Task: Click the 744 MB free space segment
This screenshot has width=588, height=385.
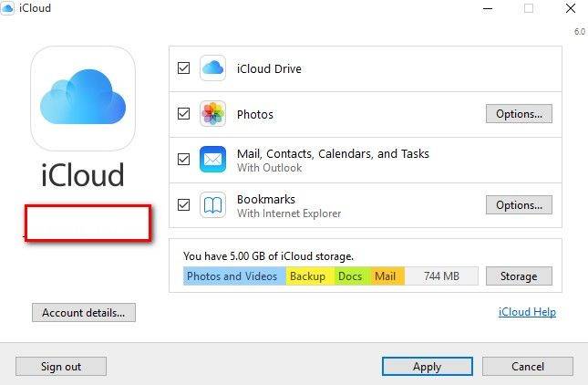Action: pyautogui.click(x=441, y=276)
